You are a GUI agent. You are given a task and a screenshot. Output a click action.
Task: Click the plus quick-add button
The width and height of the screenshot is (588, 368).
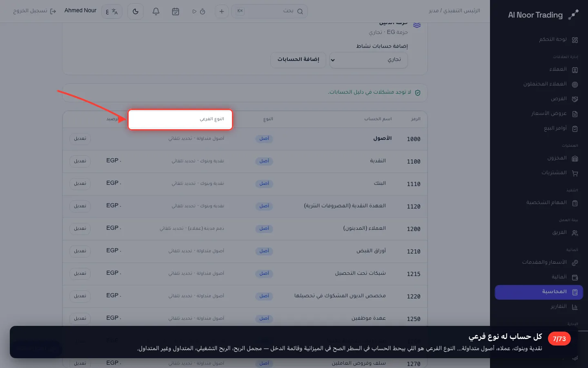(x=222, y=11)
